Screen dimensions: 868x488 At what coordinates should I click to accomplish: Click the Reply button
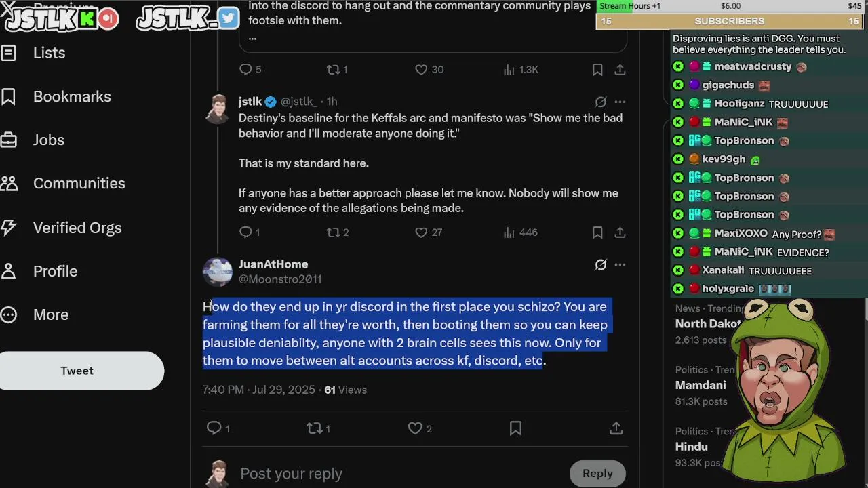coord(597,474)
